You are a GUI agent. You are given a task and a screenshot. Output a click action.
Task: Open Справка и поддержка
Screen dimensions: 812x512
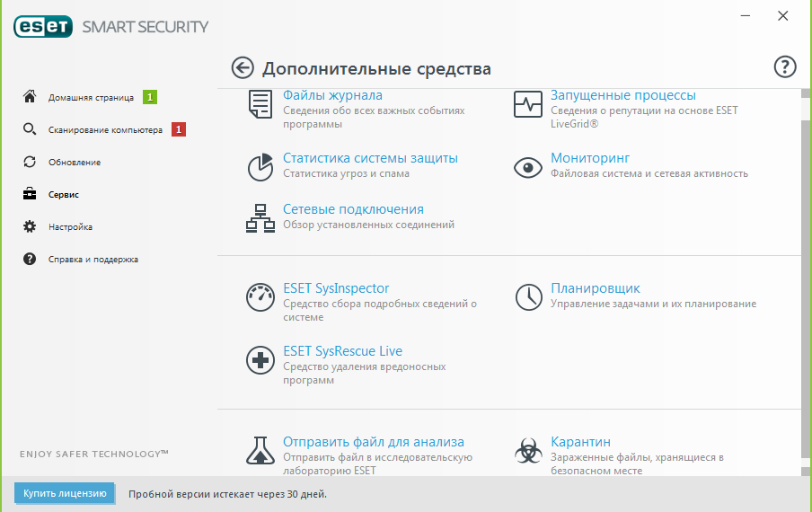pos(93,260)
